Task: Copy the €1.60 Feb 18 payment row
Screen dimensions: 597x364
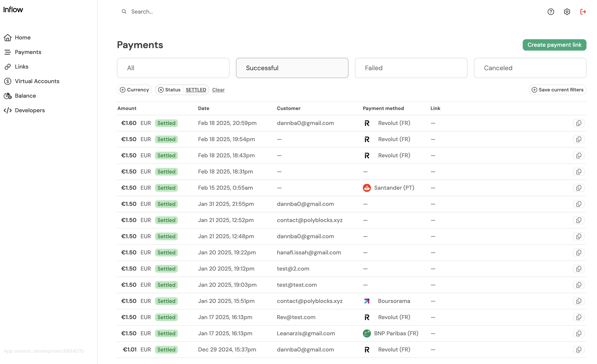Action: pyautogui.click(x=578, y=123)
